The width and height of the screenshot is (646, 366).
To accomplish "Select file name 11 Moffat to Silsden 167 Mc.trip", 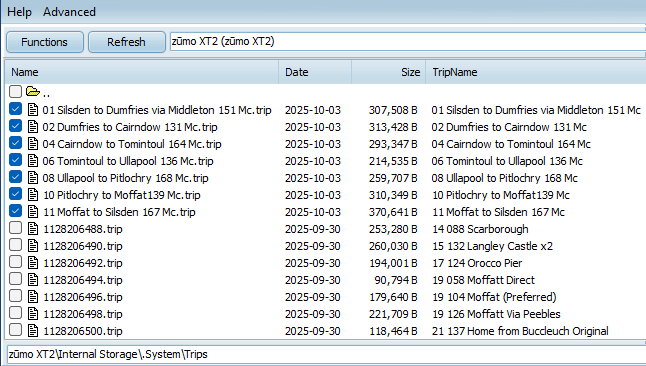I will click(x=119, y=212).
